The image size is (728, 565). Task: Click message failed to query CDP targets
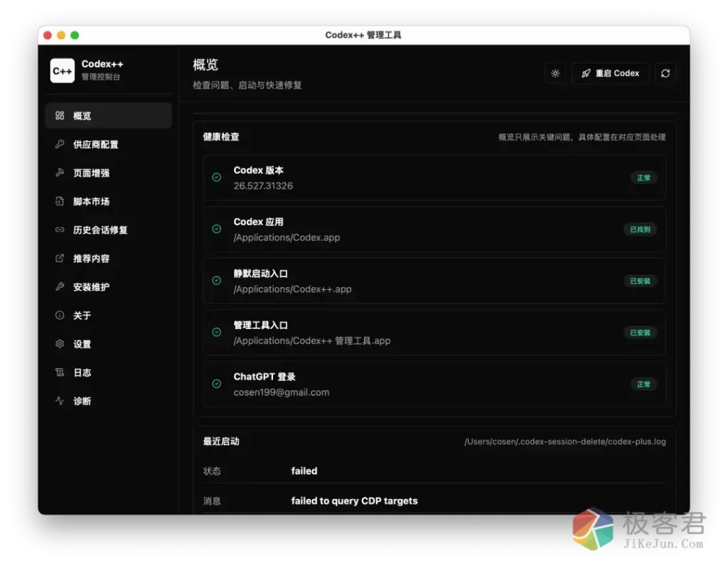[x=354, y=501]
